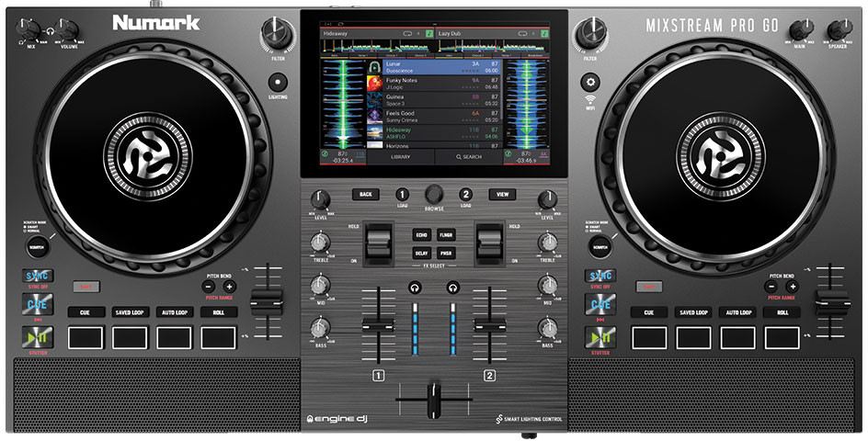Viewport: 868px width, 441px height.
Task: Tap the right channel headphone cue button
Action: tap(452, 288)
